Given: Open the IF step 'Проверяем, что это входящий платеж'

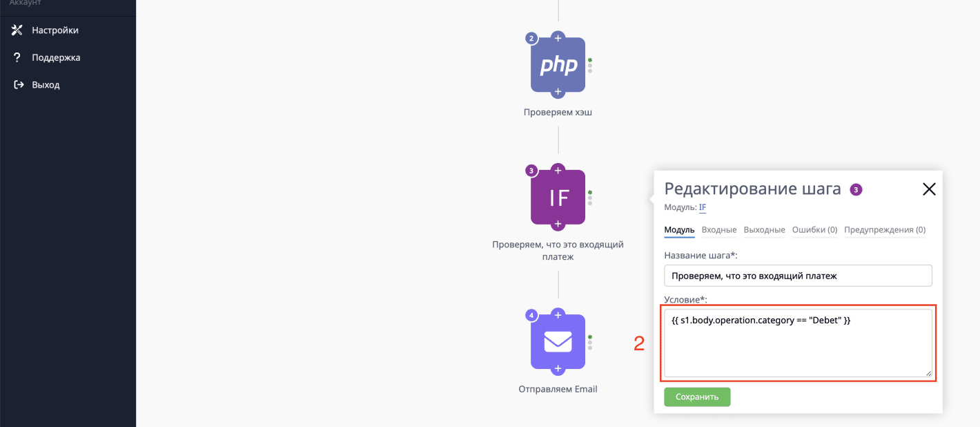Looking at the screenshot, I should point(558,197).
